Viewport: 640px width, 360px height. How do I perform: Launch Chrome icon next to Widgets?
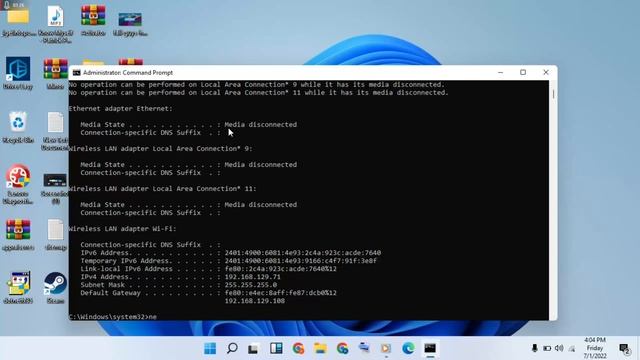pyautogui.click(x=298, y=348)
